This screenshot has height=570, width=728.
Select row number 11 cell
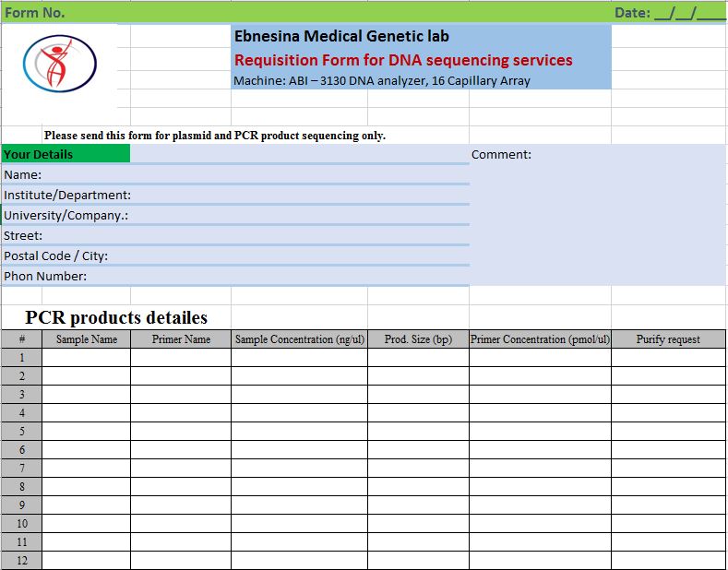tap(22, 542)
